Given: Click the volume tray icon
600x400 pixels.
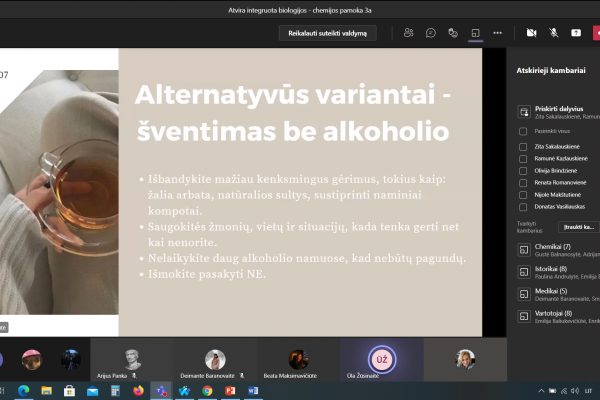Looking at the screenshot, I should tap(575, 391).
